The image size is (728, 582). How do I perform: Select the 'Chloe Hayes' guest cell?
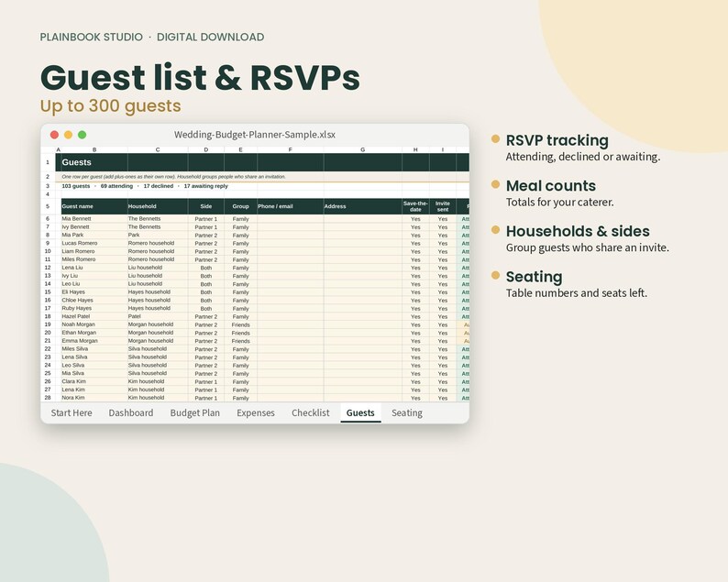(94, 301)
